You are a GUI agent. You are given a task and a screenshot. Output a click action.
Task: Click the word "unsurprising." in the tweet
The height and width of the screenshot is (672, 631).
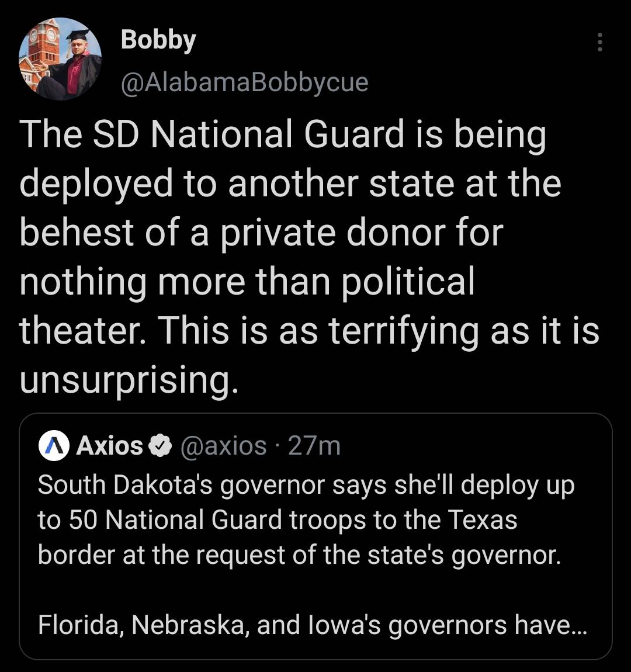click(x=129, y=379)
